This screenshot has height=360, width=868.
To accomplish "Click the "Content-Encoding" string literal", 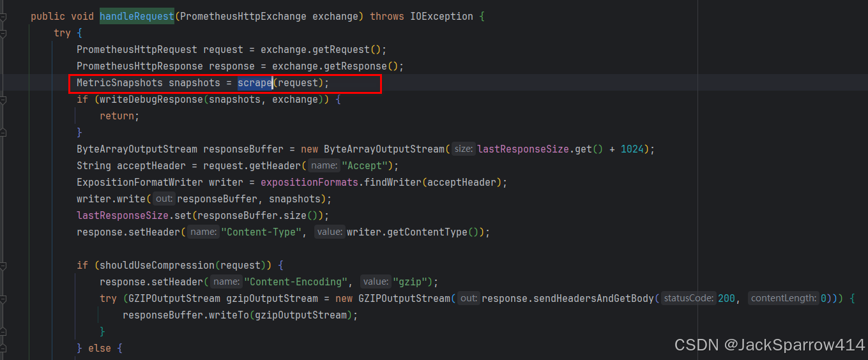I will pos(295,282).
